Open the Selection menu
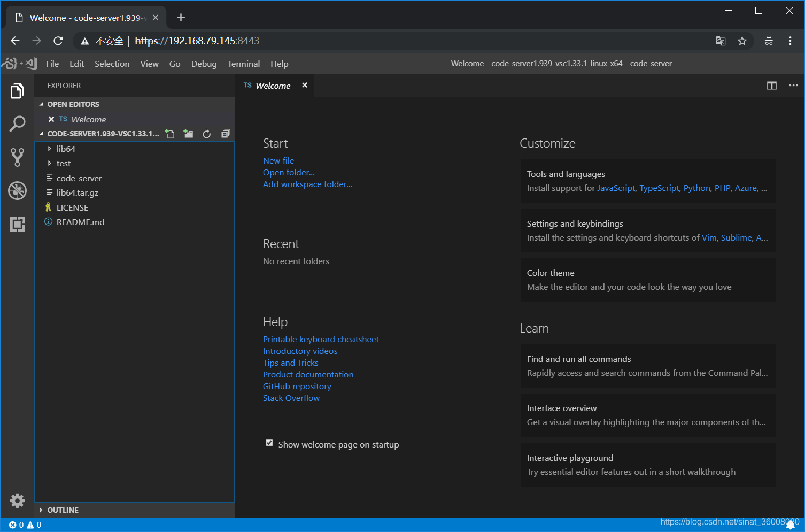 [x=112, y=64]
